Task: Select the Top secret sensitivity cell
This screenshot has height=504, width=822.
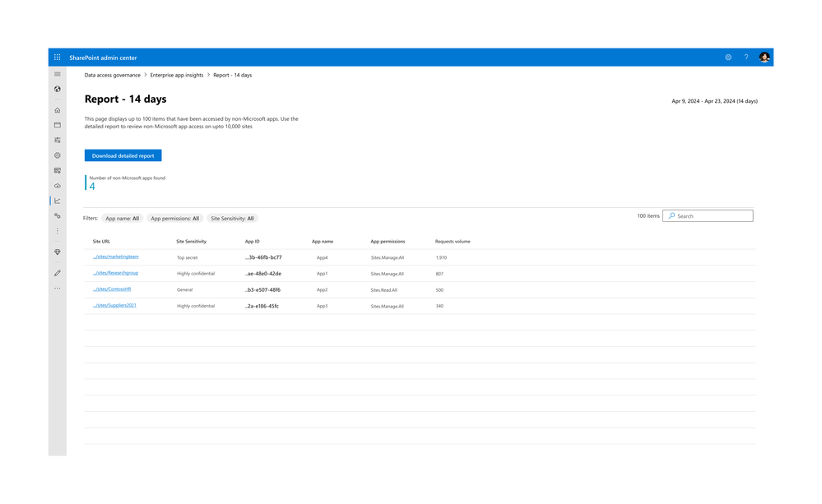Action: (x=187, y=258)
